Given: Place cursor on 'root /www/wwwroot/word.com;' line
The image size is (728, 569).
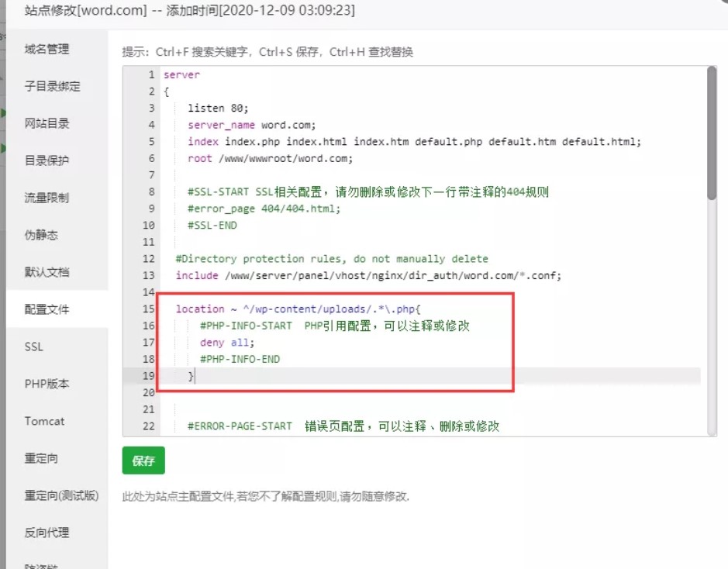Looking at the screenshot, I should tap(270, 158).
